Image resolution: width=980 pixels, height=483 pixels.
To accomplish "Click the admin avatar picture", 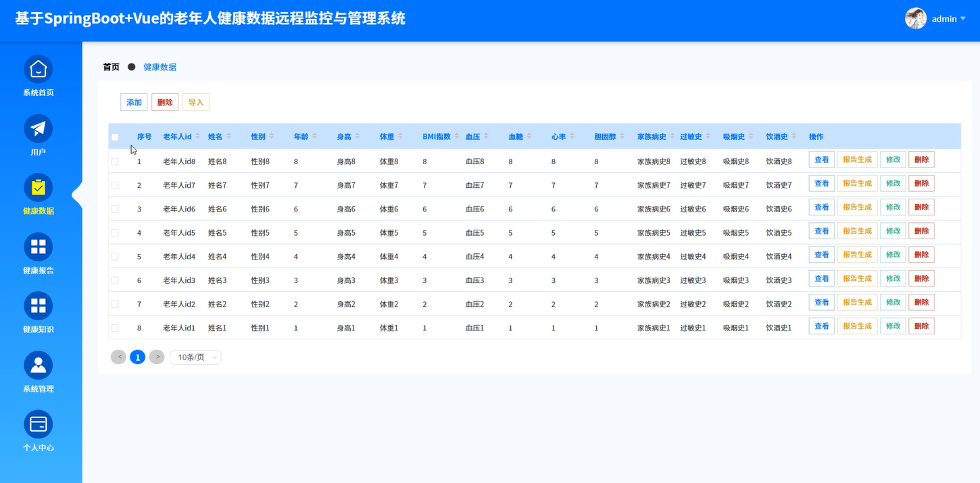I will 916,18.
